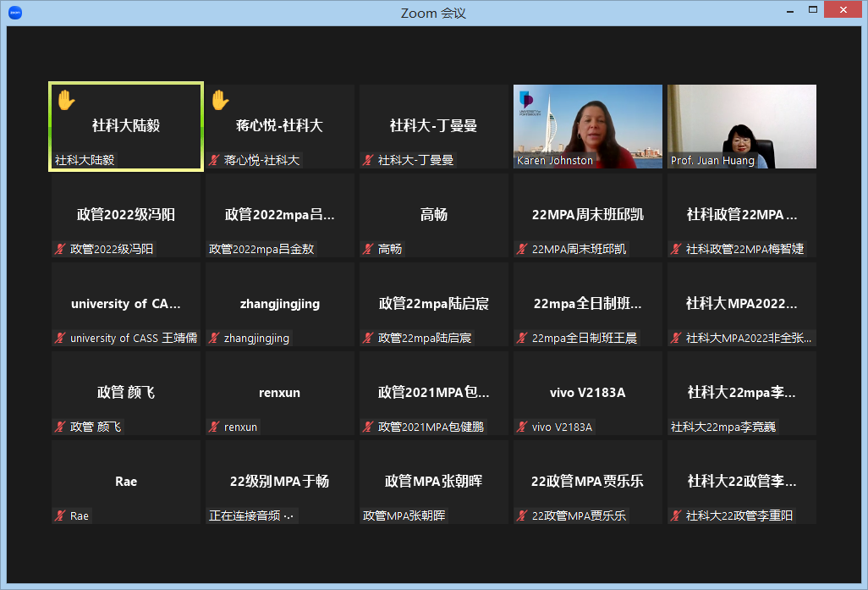
Task: Select the 政管MPA张朝晖 participant tile
Action: [434, 482]
